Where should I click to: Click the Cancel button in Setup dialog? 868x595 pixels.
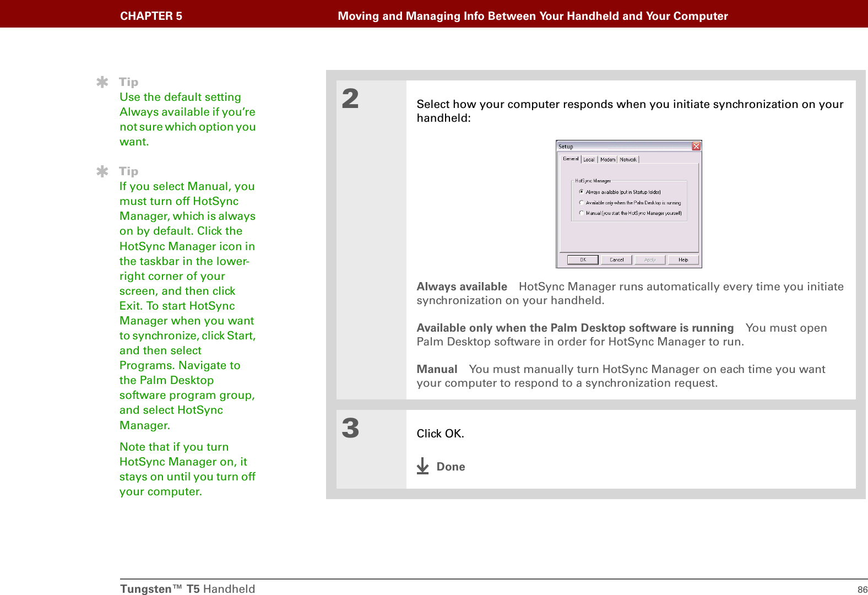[x=616, y=259]
